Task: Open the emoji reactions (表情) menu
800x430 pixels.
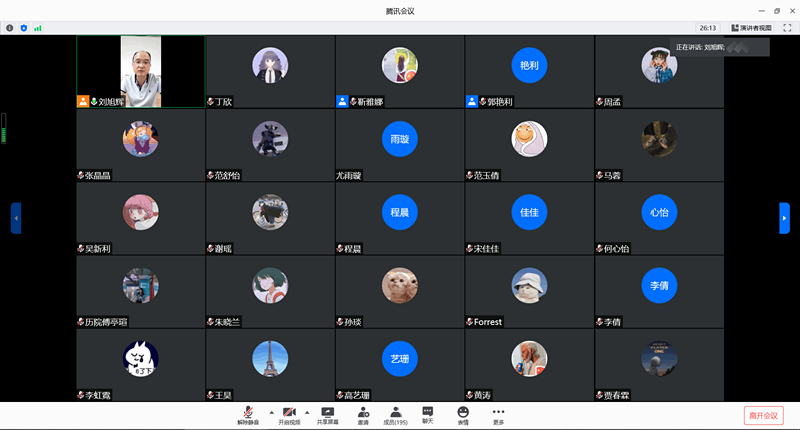Action: click(x=463, y=414)
